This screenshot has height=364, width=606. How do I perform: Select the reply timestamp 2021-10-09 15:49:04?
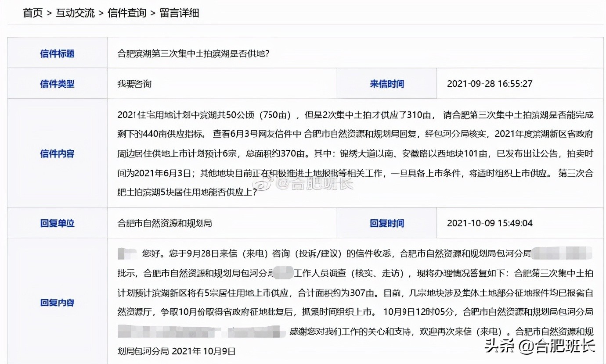(490, 223)
